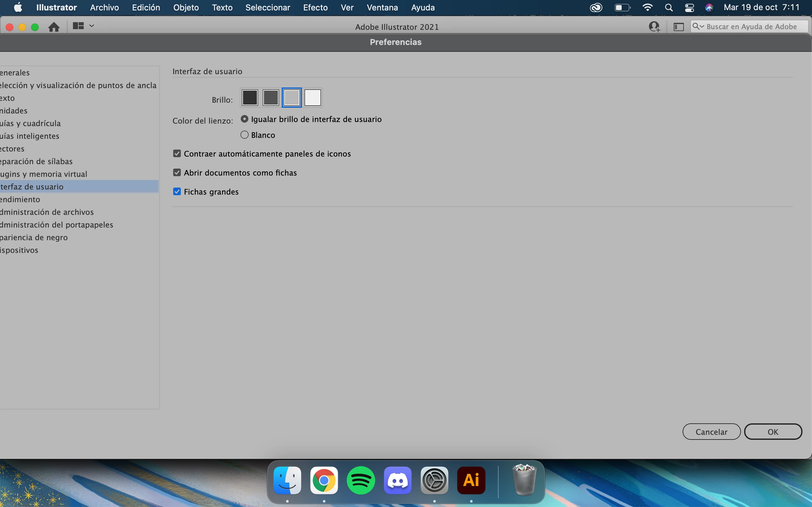Toggle 'Abrir documentos como fichas' checkbox
The height and width of the screenshot is (507, 812).
(x=177, y=172)
